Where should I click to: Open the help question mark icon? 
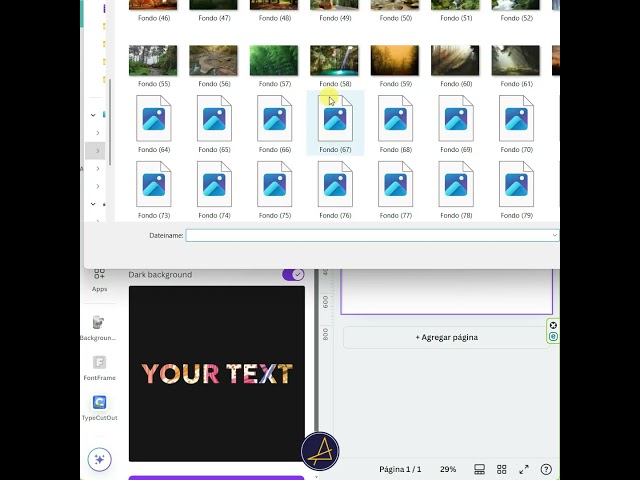546,469
